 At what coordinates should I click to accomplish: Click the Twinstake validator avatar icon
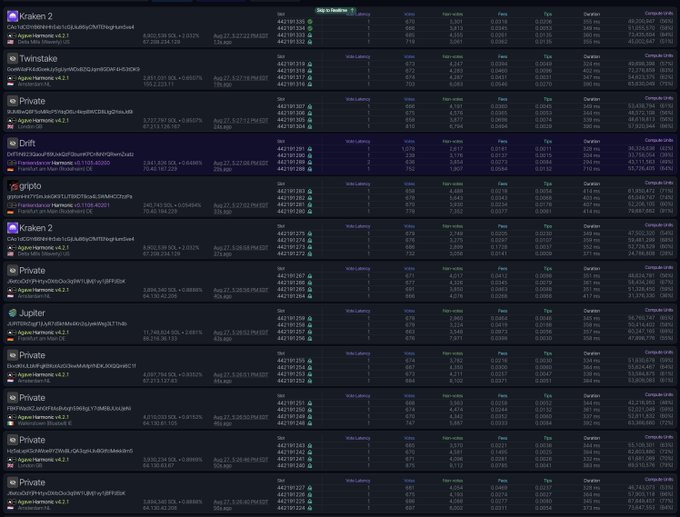13,59
